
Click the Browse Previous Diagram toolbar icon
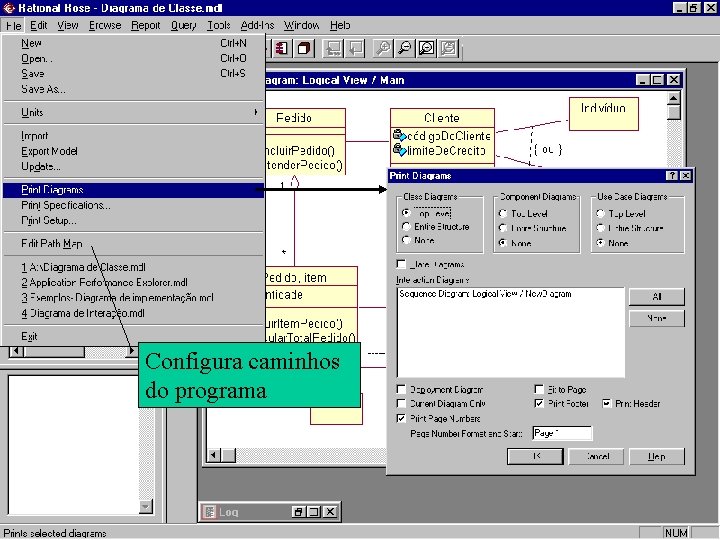tap(356, 48)
